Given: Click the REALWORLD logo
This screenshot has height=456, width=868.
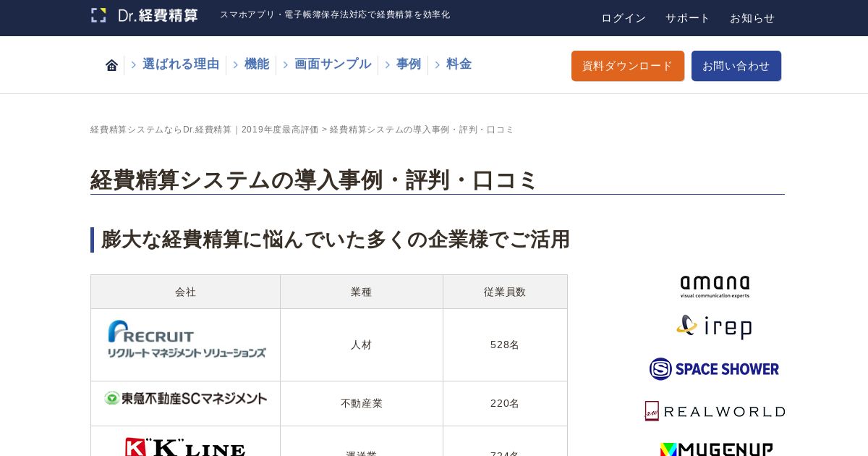Looking at the screenshot, I should 715,411.
